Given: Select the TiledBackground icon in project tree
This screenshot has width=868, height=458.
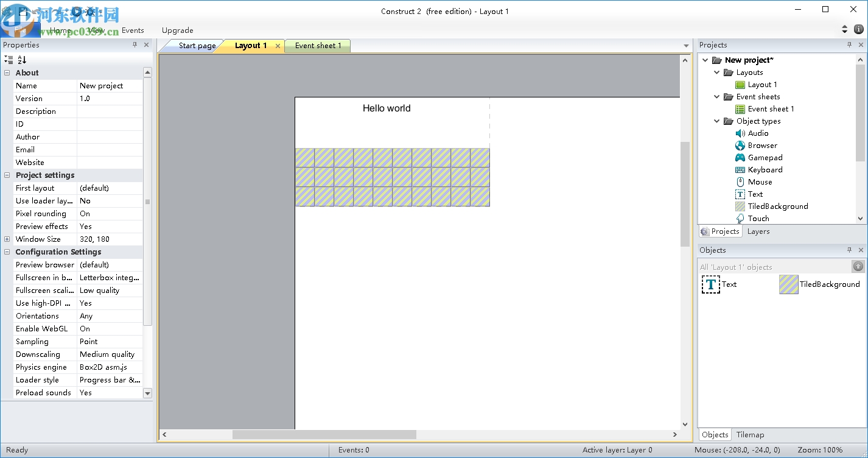Looking at the screenshot, I should point(740,206).
